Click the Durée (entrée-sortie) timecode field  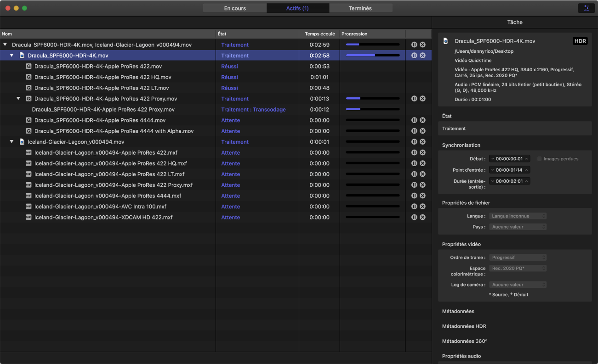[x=510, y=181]
